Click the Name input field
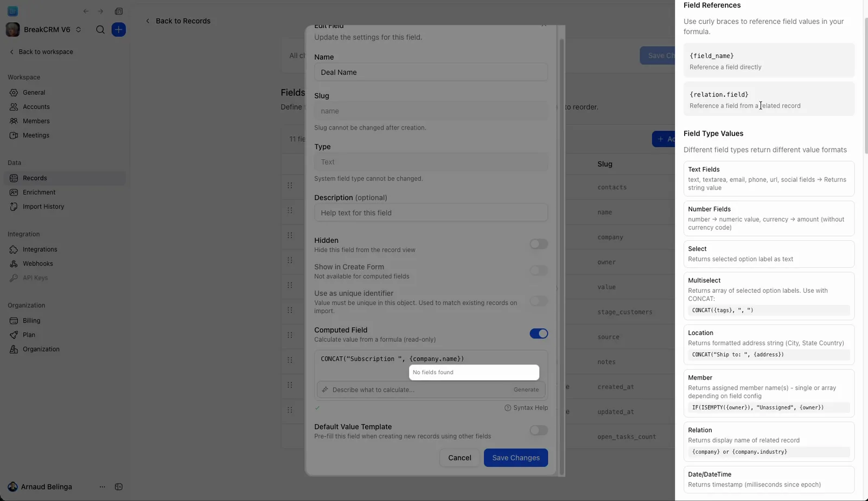The image size is (868, 501). pos(431,72)
